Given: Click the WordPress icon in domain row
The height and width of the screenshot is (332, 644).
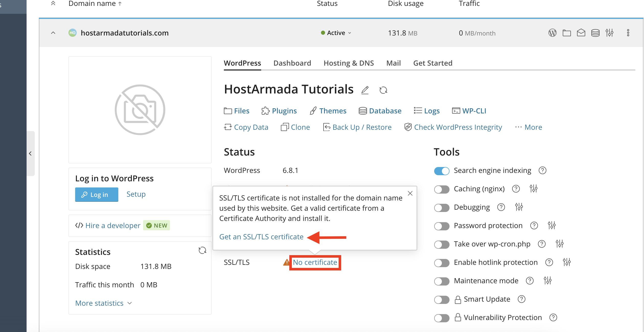Looking at the screenshot, I should [552, 33].
